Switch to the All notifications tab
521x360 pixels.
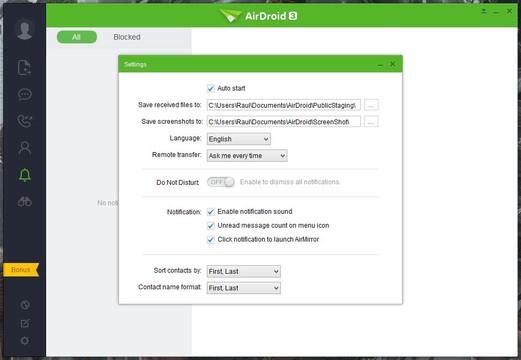pos(77,37)
